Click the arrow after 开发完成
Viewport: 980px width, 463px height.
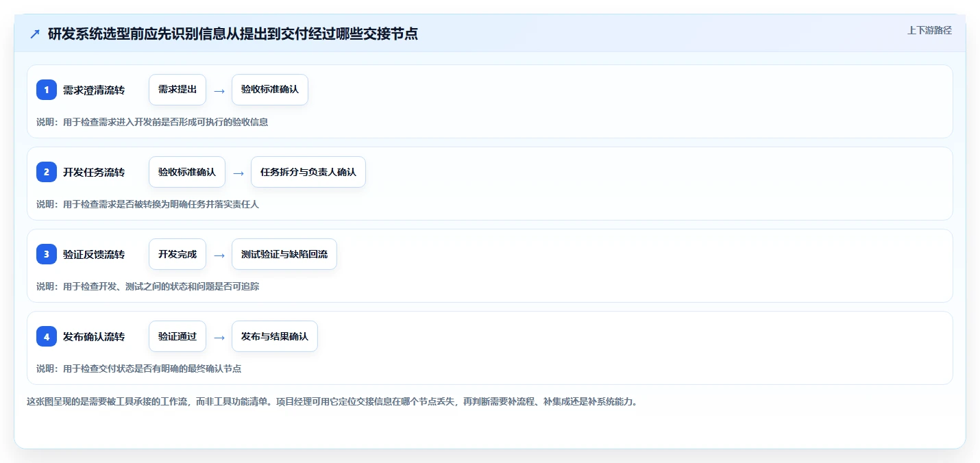point(219,255)
